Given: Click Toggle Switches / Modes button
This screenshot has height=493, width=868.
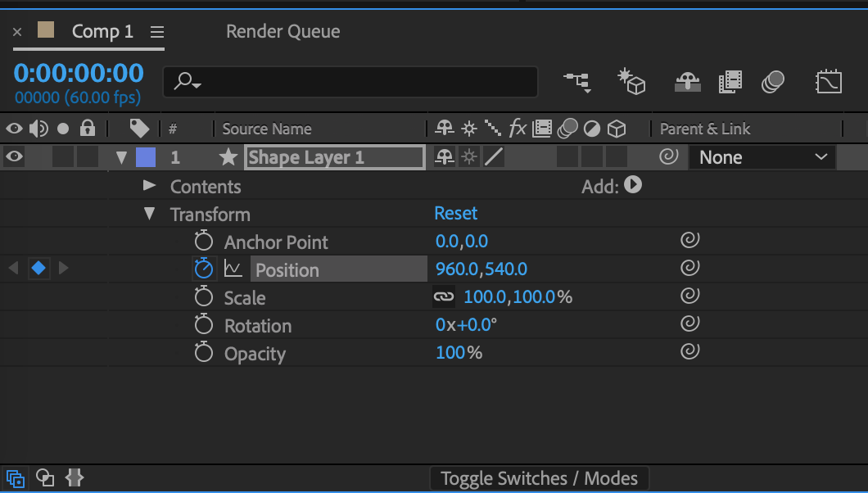Looking at the screenshot, I should [x=539, y=478].
